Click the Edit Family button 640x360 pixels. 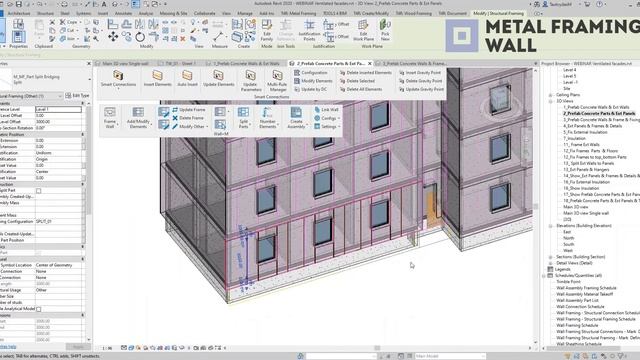click(267, 30)
